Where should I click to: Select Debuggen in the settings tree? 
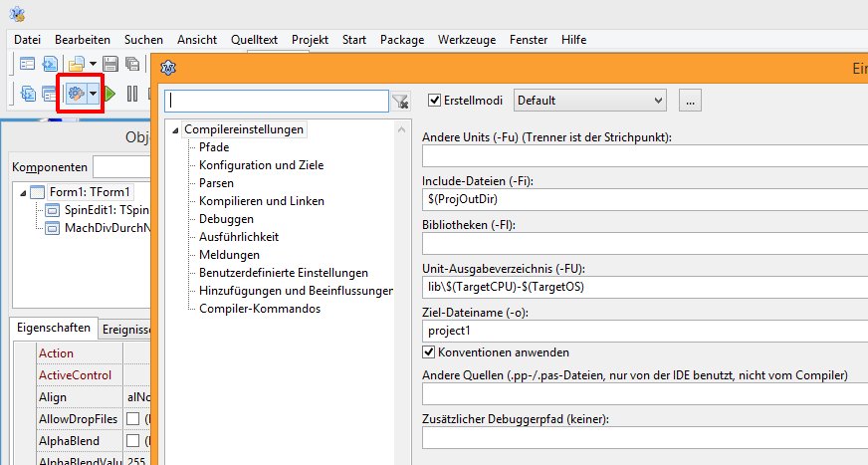226,219
